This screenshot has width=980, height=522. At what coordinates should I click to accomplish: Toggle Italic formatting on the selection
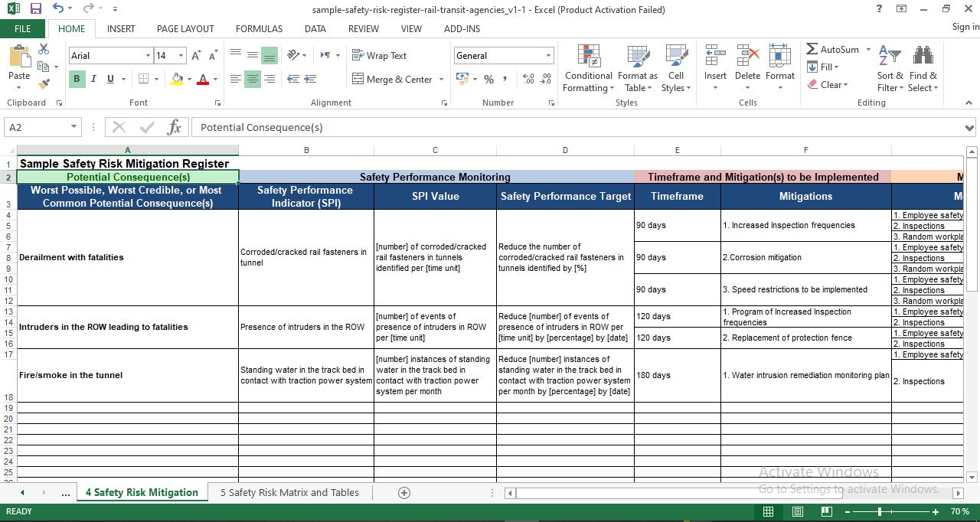pyautogui.click(x=93, y=79)
